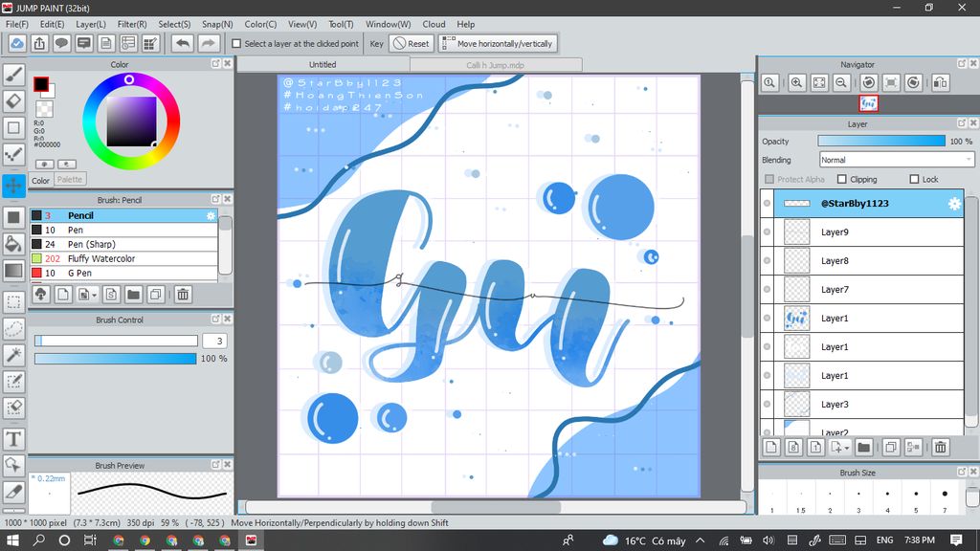Toggle visibility of Layer3

767,405
